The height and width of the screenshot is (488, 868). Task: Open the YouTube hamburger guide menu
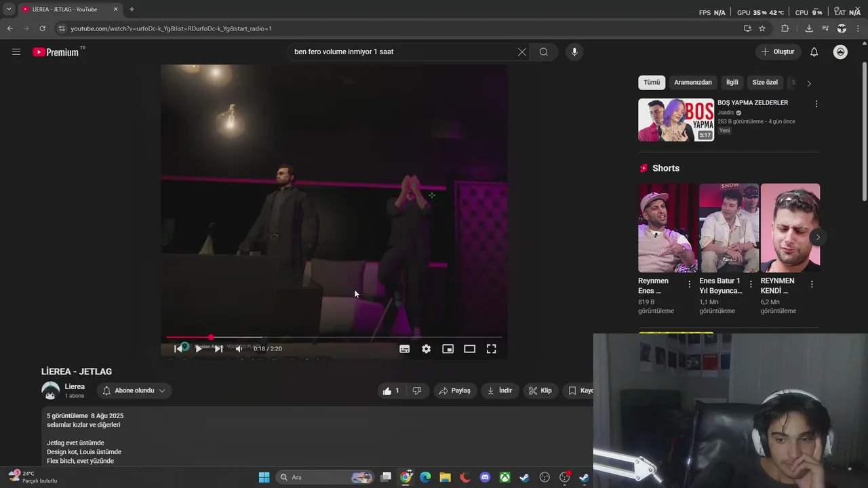(16, 52)
